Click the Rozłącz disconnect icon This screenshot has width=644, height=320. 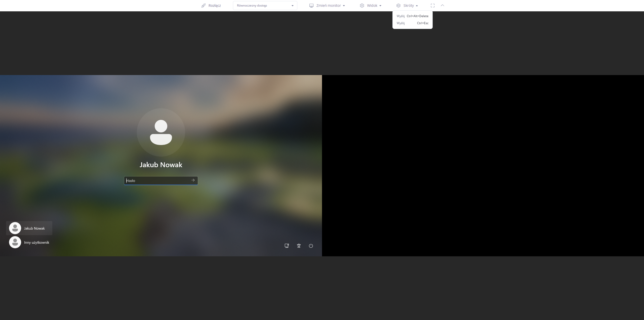204,6
